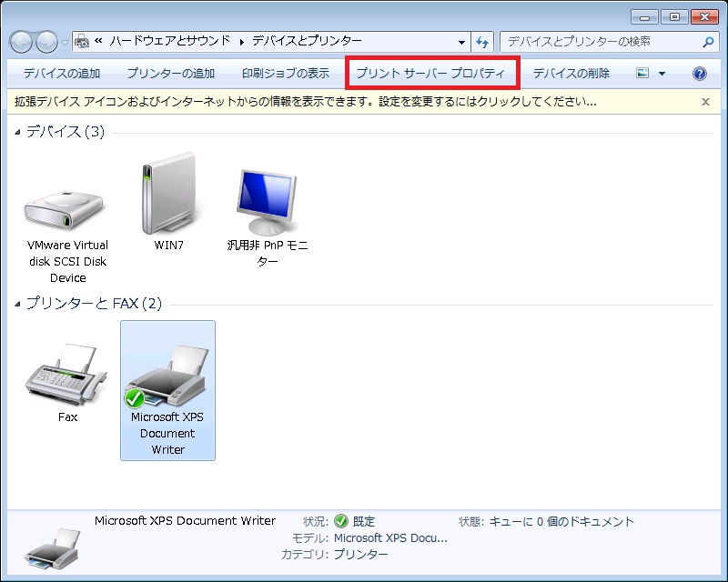
Task: Click デバイスの削除 in the toolbar
Action: [x=571, y=74]
